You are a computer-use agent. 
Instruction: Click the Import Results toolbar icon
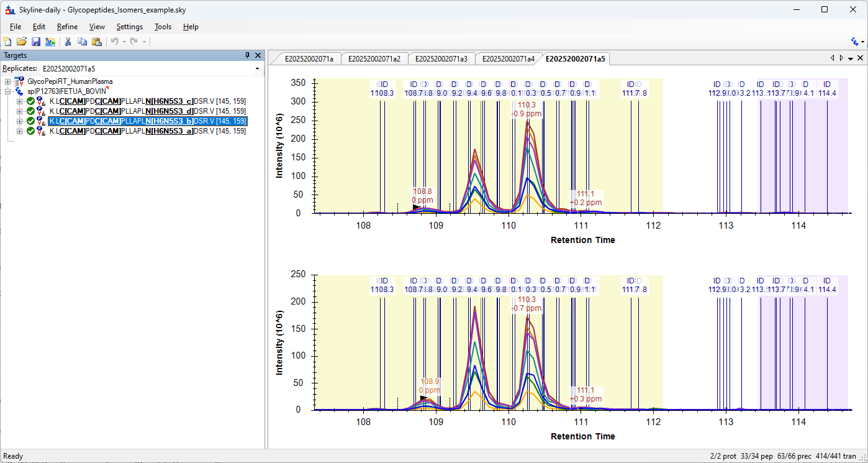pos(50,42)
